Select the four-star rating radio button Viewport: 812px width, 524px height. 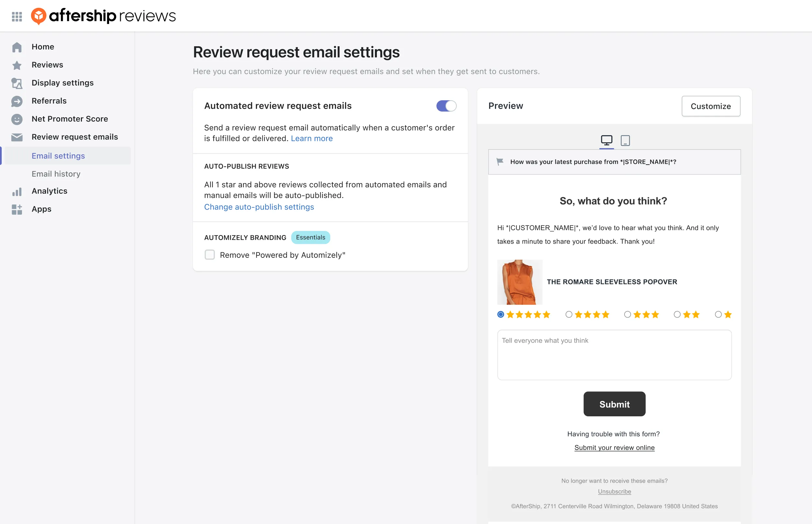point(569,314)
